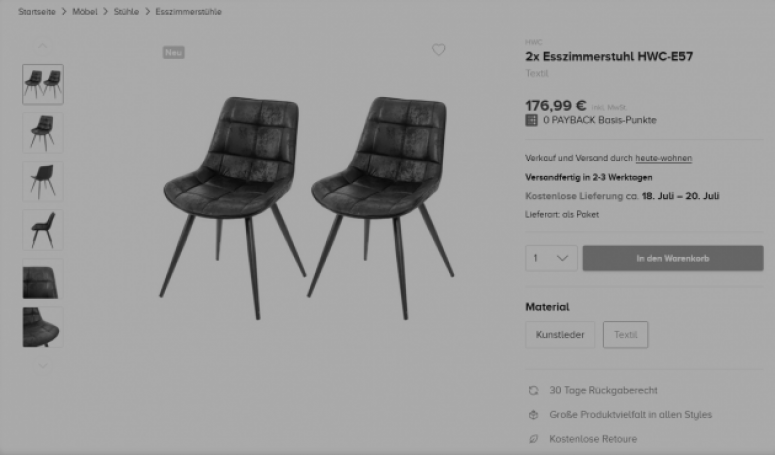Open the heute-wohnen seller link
Image resolution: width=775 pixels, height=455 pixels.
click(x=663, y=158)
